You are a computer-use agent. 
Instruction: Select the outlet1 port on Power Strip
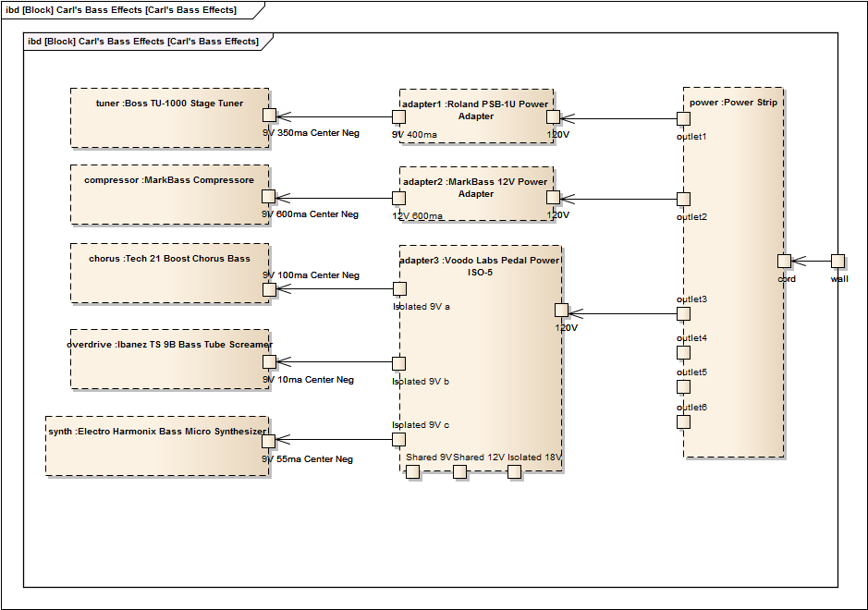pos(684,117)
